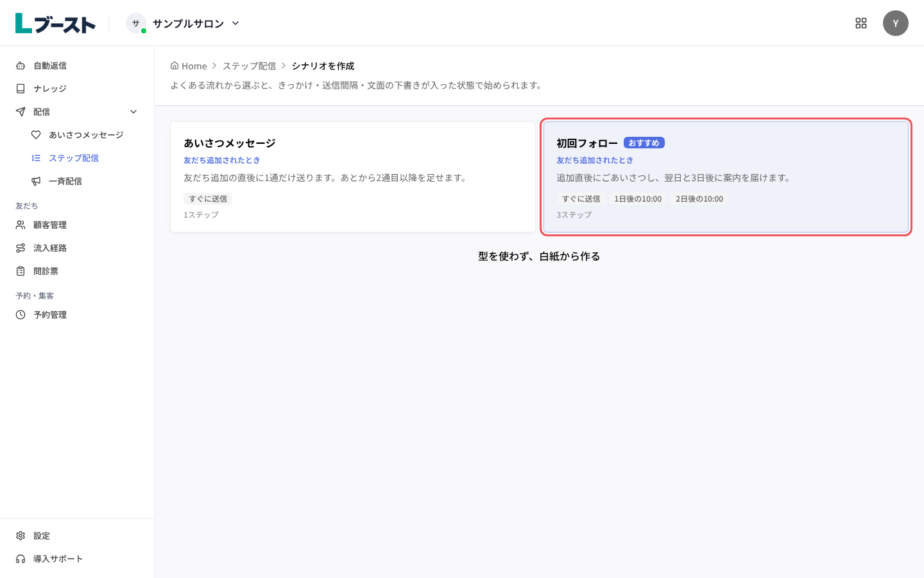Click the ステップ配信 breadcrumb link
Screen dimensions: 924x578
pyautogui.click(x=249, y=66)
